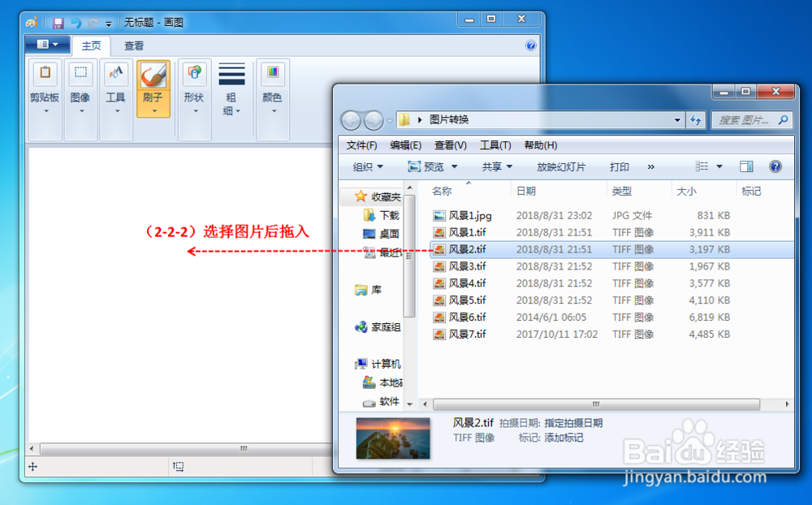Open the view options dropdown arrow in Explorer
This screenshot has width=812, height=505.
click(x=718, y=166)
